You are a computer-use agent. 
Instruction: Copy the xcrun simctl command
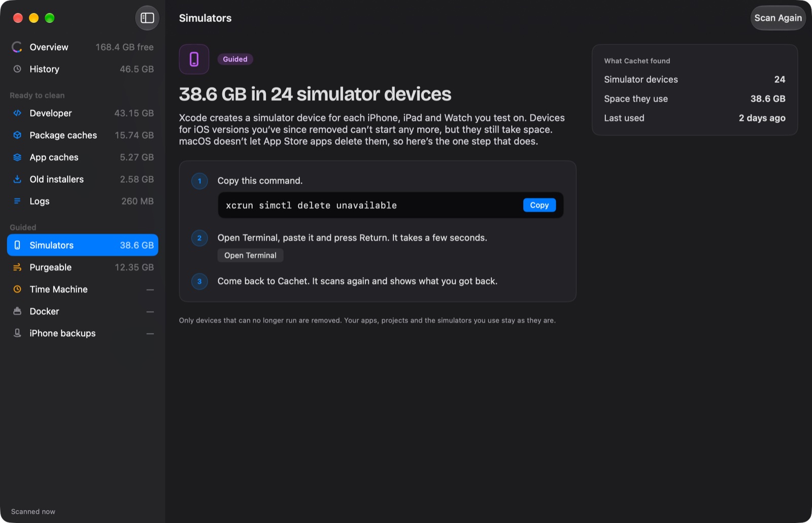539,205
